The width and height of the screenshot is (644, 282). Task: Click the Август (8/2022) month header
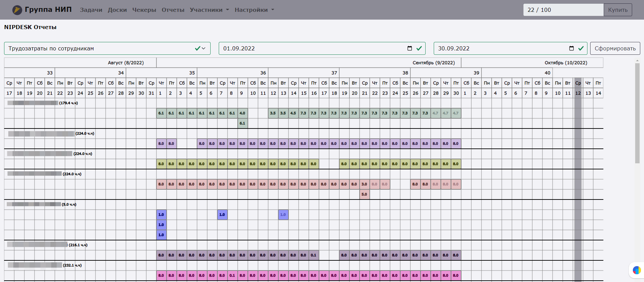[126, 63]
